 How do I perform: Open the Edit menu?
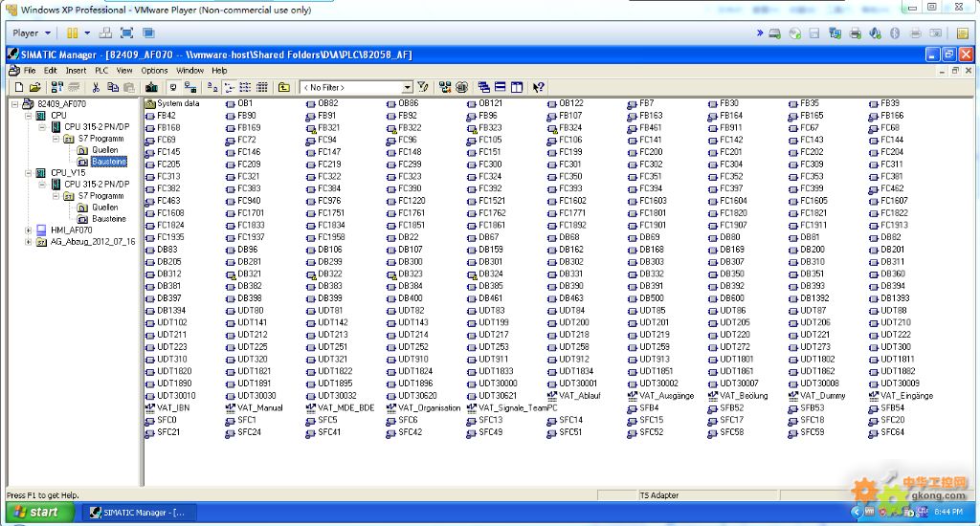51,71
